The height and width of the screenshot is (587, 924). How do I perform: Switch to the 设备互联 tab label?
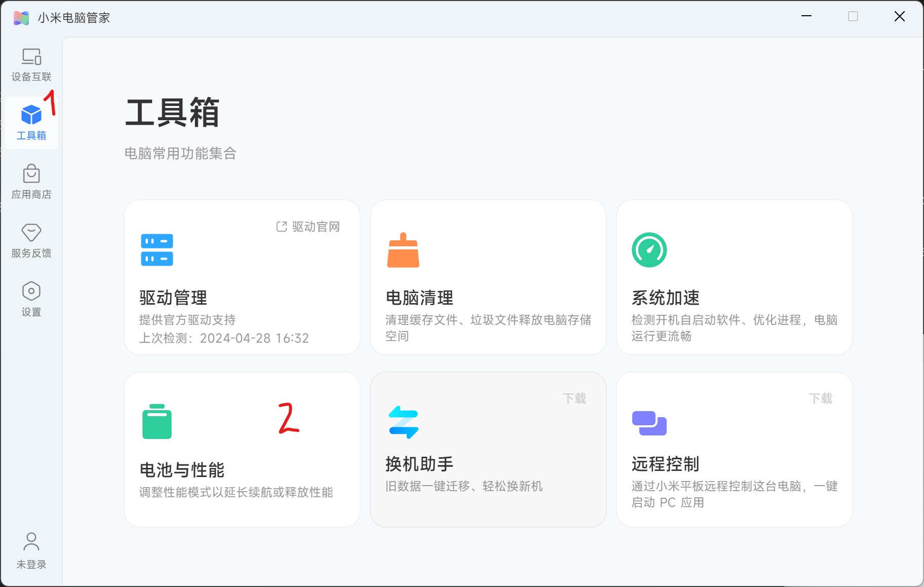[31, 77]
